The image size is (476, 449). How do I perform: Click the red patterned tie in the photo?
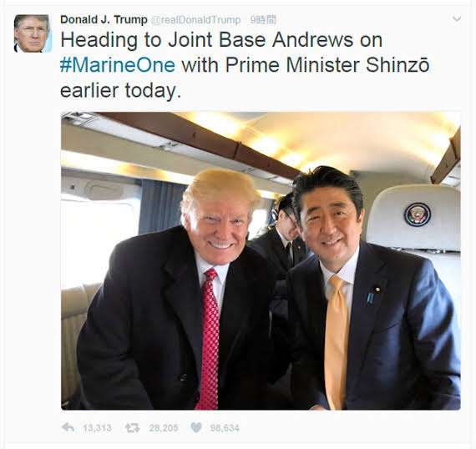point(209,338)
